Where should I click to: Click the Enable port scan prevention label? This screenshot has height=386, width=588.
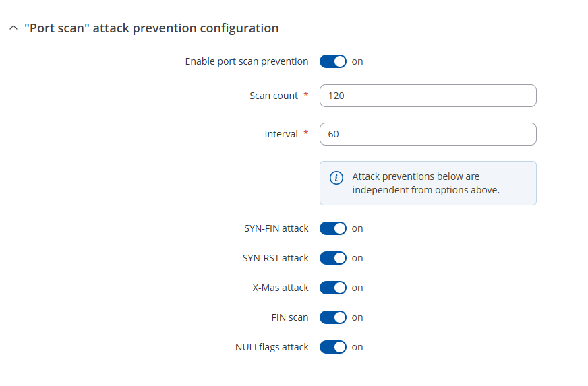pos(246,61)
